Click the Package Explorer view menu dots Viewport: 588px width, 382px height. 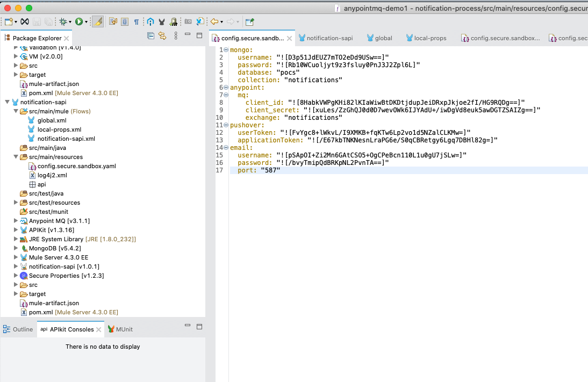176,36
